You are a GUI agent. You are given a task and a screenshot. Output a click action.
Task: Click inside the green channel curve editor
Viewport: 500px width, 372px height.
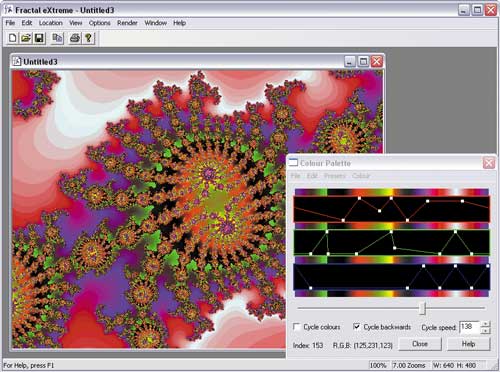(392, 242)
